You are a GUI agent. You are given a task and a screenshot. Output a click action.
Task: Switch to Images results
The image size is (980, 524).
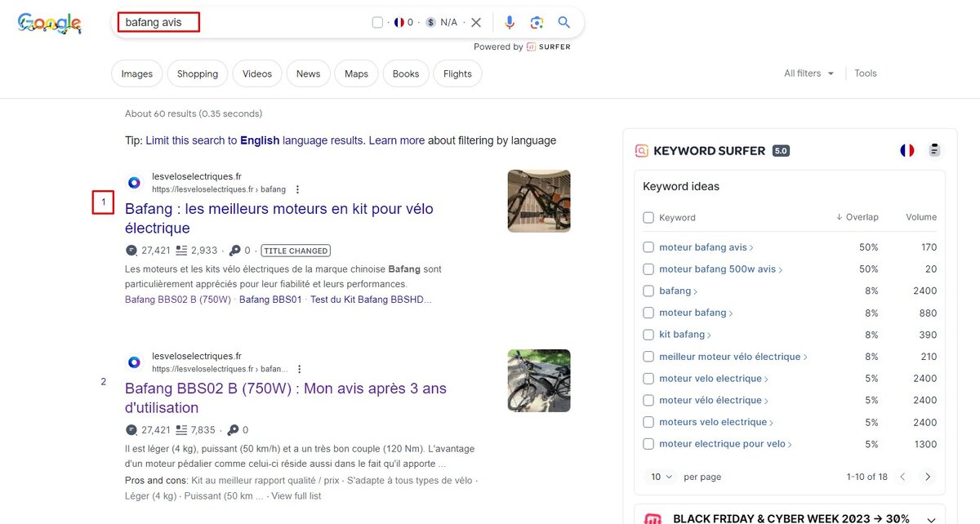(x=137, y=73)
